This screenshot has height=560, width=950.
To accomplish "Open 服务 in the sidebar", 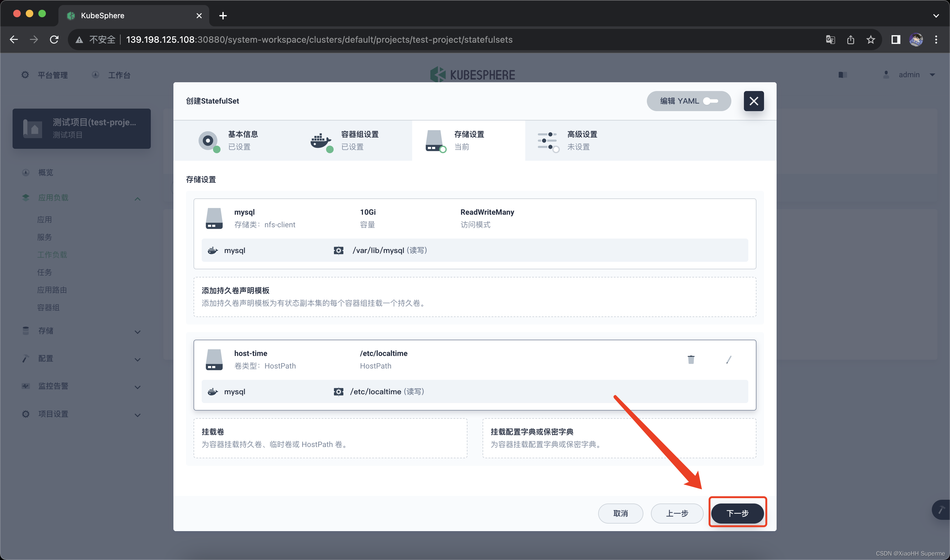I will coord(45,237).
